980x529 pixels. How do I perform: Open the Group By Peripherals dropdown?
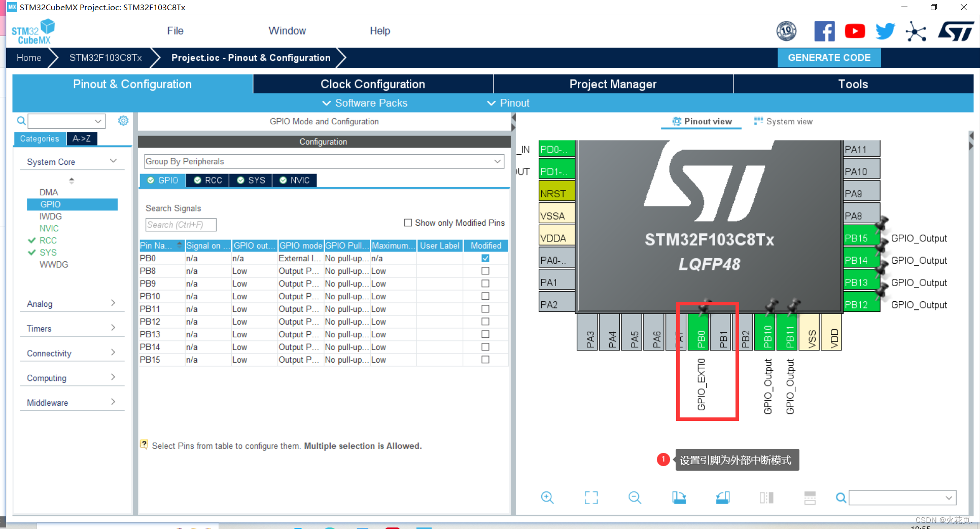pyautogui.click(x=324, y=161)
